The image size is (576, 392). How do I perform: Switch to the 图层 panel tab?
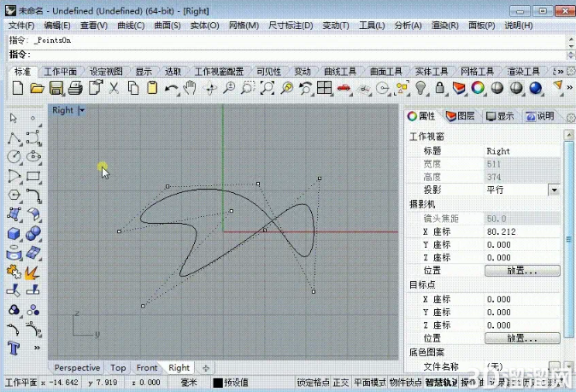pyautogui.click(x=461, y=116)
